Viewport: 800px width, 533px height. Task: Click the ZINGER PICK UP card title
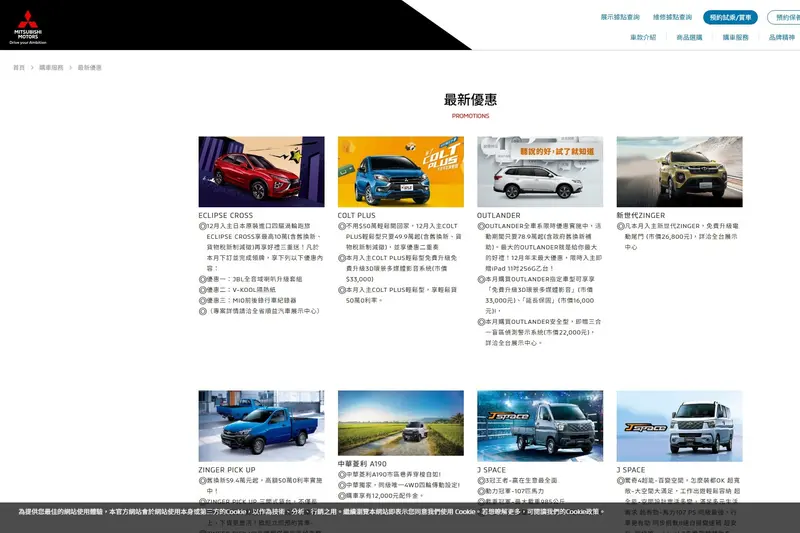pyautogui.click(x=227, y=470)
